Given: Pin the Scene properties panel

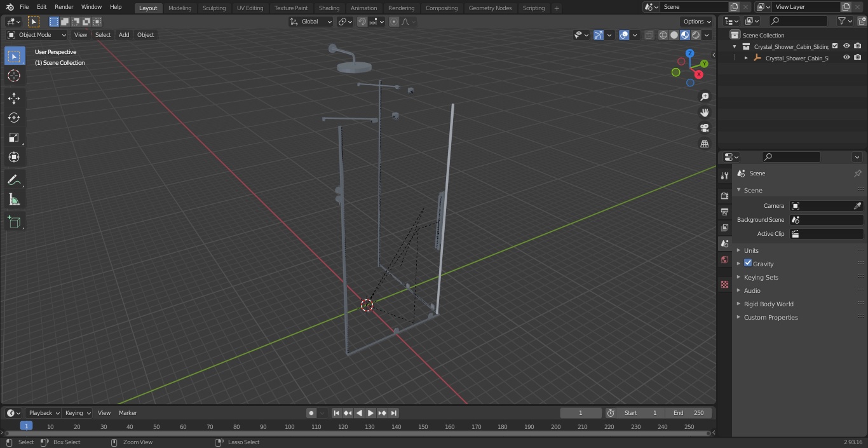Looking at the screenshot, I should pos(857,173).
